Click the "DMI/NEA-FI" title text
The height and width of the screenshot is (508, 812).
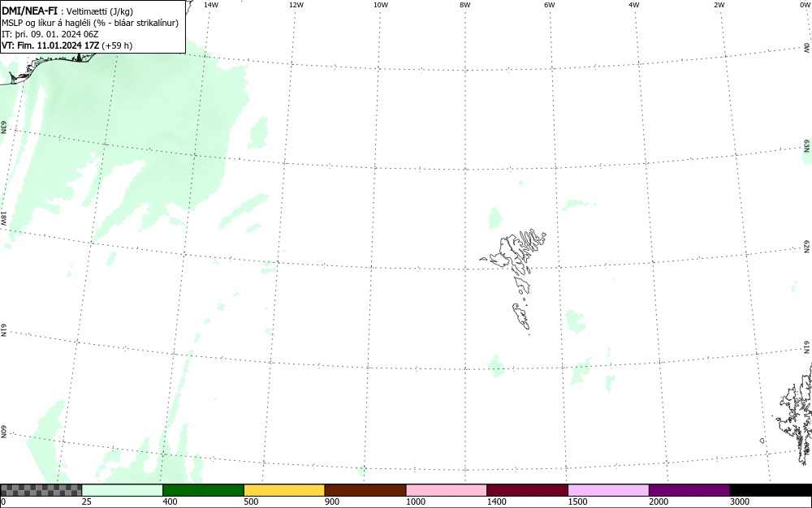click(29, 11)
